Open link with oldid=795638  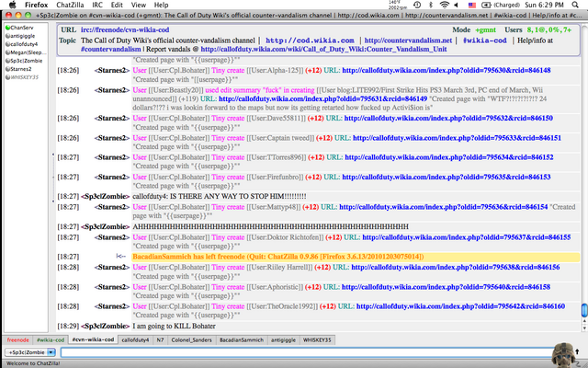click(456, 268)
